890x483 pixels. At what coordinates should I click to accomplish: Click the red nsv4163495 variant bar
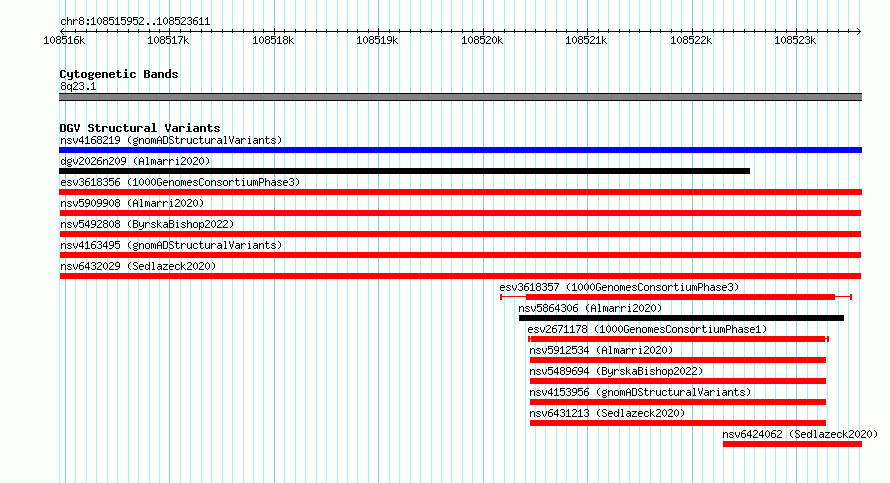point(460,255)
